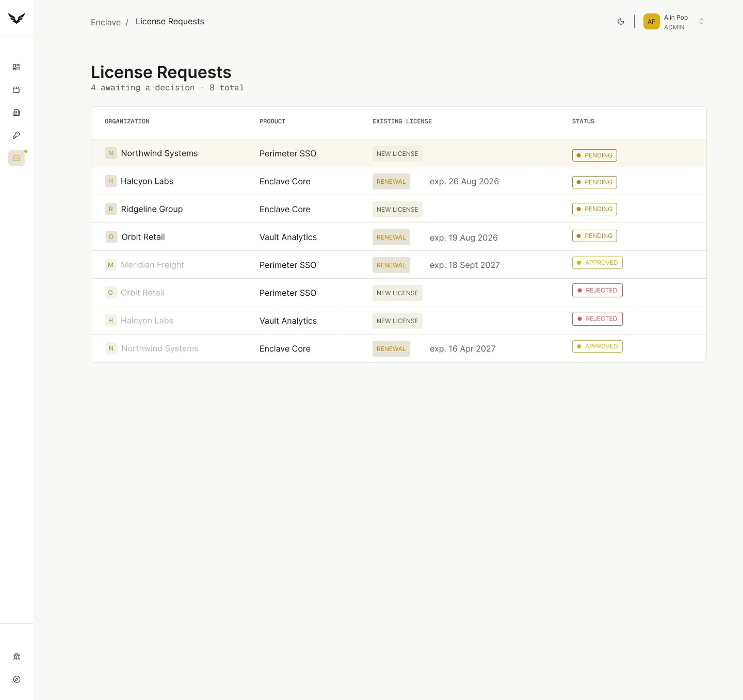Click the REJECTED badge on Orbit Retail row

pyautogui.click(x=597, y=291)
